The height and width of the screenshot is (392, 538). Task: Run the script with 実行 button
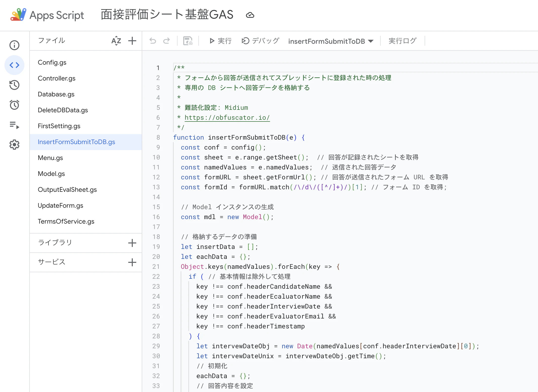coord(221,41)
